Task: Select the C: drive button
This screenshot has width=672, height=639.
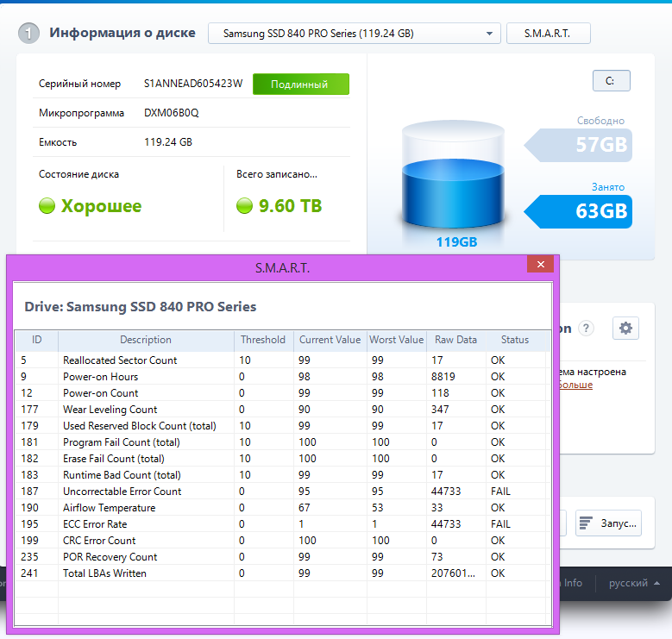Action: [611, 81]
